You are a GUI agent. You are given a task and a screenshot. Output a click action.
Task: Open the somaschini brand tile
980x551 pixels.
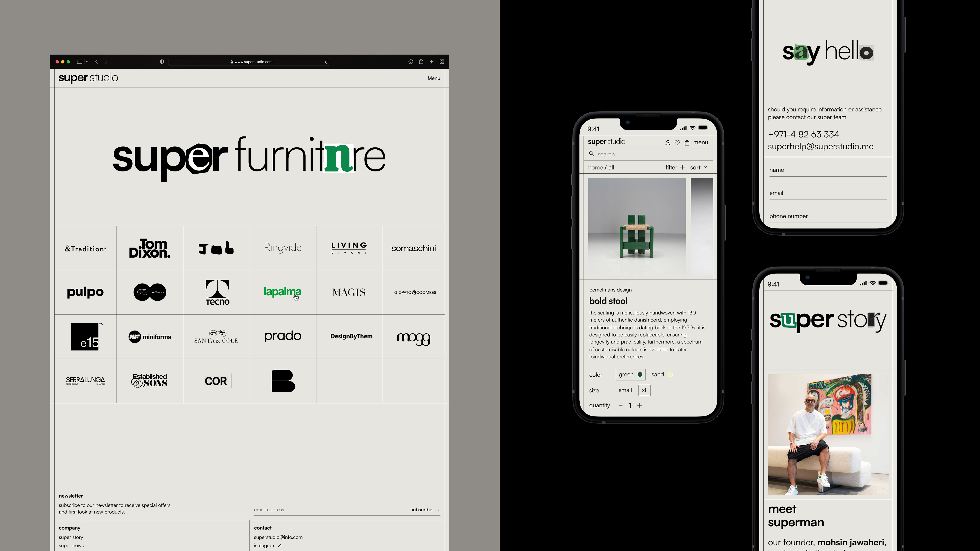tap(414, 248)
